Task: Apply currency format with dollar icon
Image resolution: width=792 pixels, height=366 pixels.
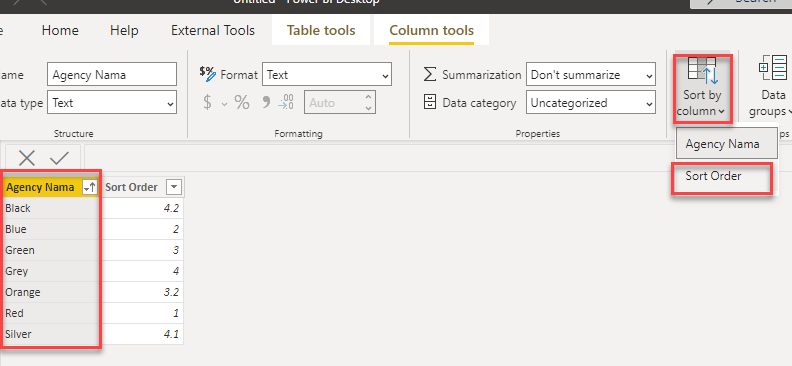Action: [x=207, y=103]
